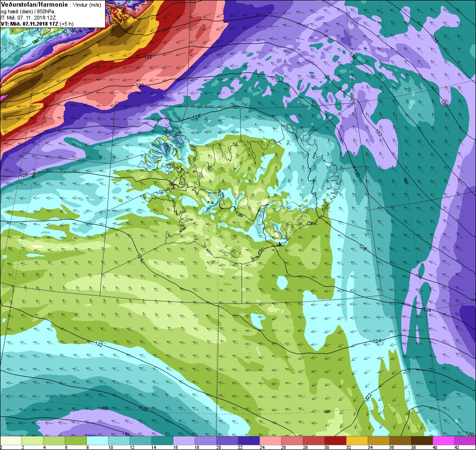Screen dimensions: 476x450
Task: Click the '128' contour label north of Iceland
Action: pyautogui.click(x=197, y=117)
